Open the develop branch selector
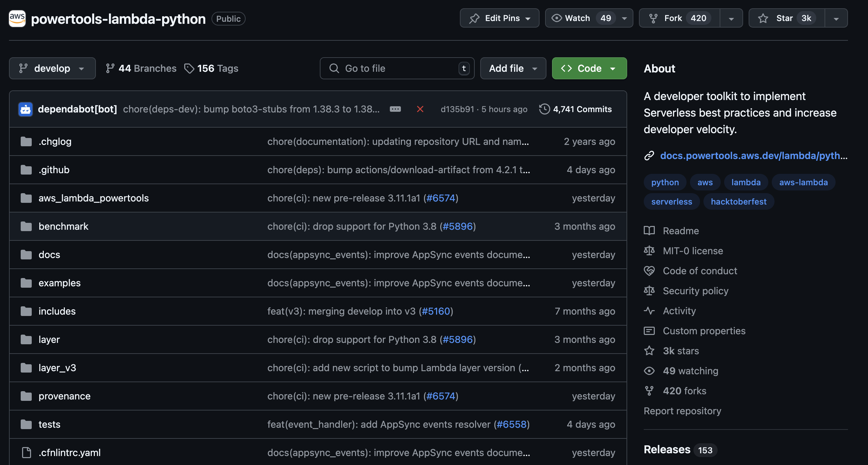 pyautogui.click(x=52, y=68)
